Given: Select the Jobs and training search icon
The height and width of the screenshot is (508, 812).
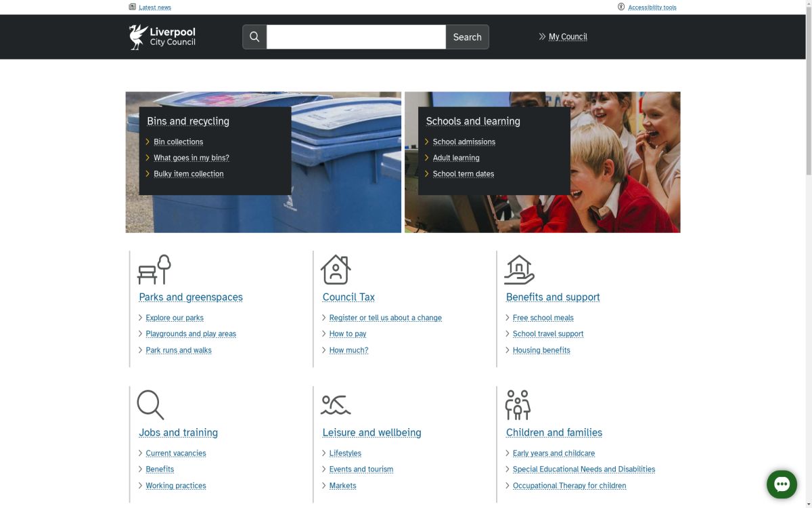Looking at the screenshot, I should (x=150, y=404).
